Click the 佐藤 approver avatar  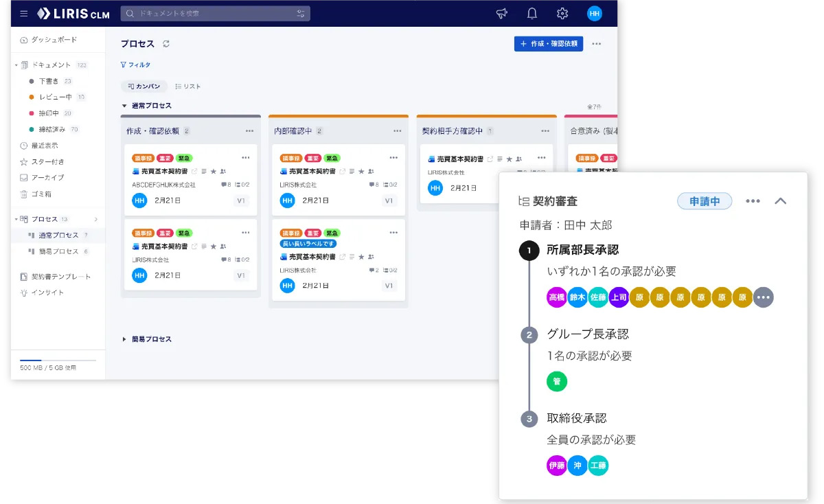pyautogui.click(x=598, y=297)
